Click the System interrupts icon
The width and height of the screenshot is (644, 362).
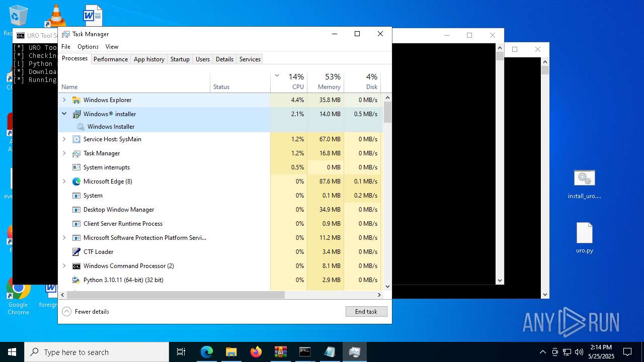tap(76, 167)
